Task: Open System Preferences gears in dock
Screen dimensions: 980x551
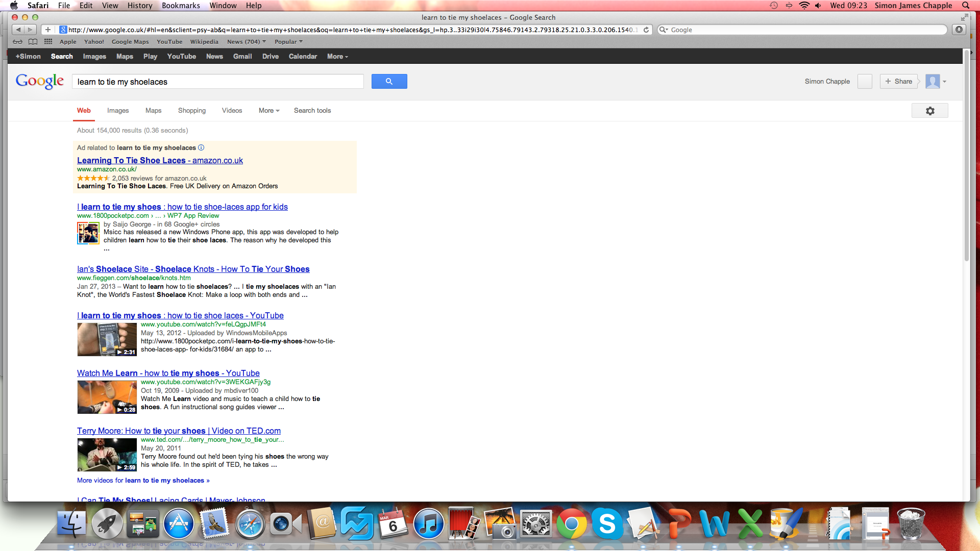Action: [x=535, y=524]
